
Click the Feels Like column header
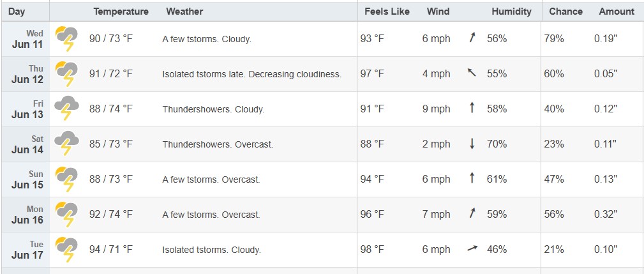[387, 11]
